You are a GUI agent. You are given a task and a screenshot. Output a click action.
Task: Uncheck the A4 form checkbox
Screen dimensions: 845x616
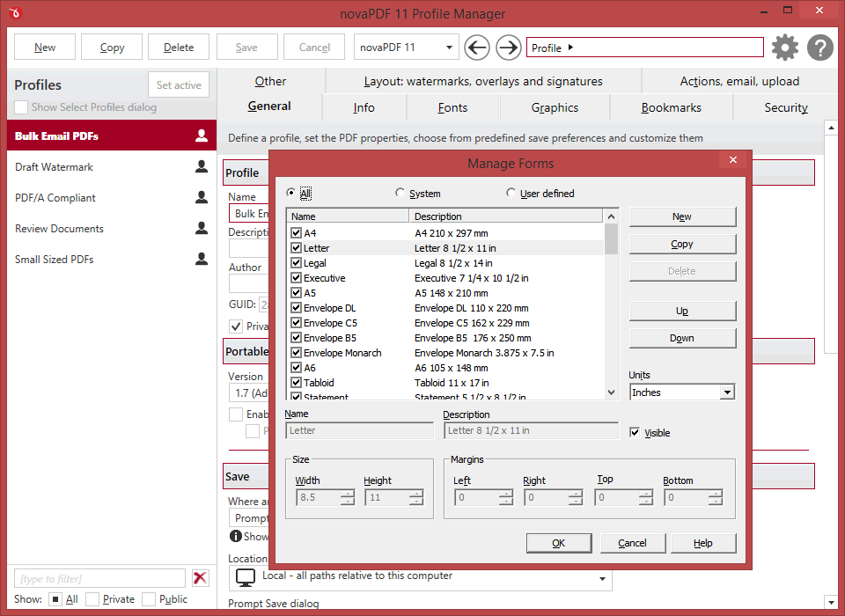click(296, 233)
